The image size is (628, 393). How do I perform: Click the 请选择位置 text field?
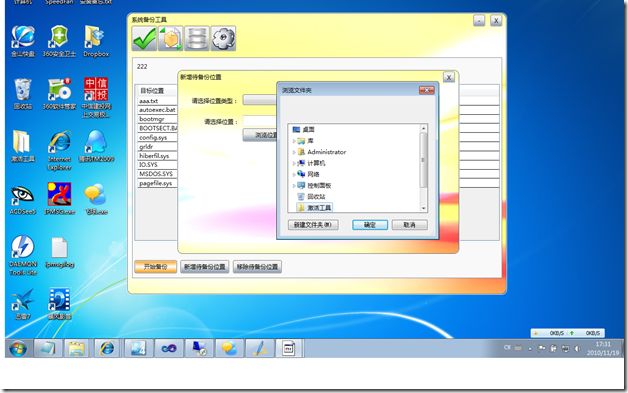[260, 121]
